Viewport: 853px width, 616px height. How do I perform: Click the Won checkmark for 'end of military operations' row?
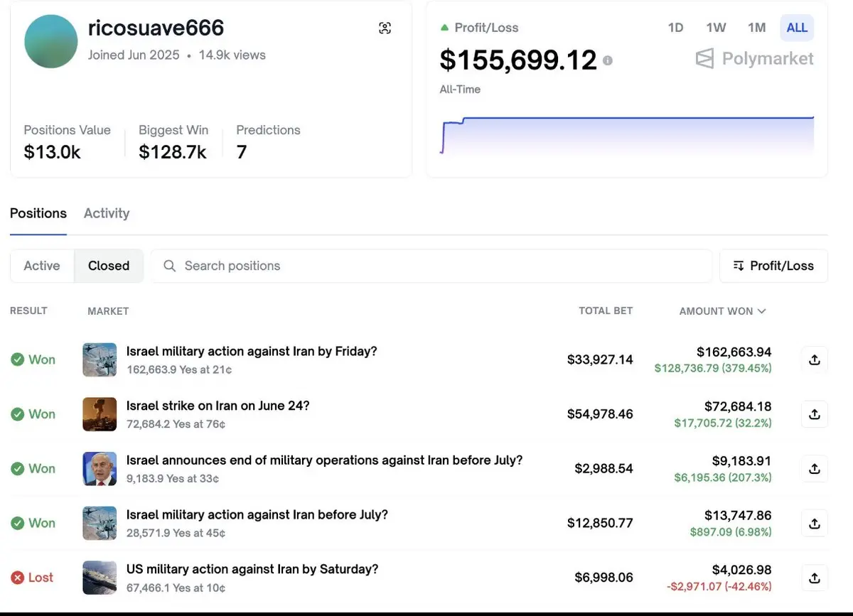(x=17, y=469)
